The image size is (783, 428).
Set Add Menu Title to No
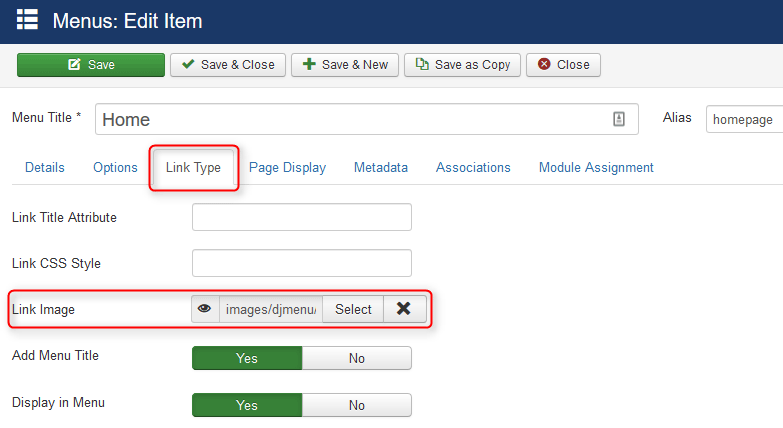pyautogui.click(x=357, y=358)
